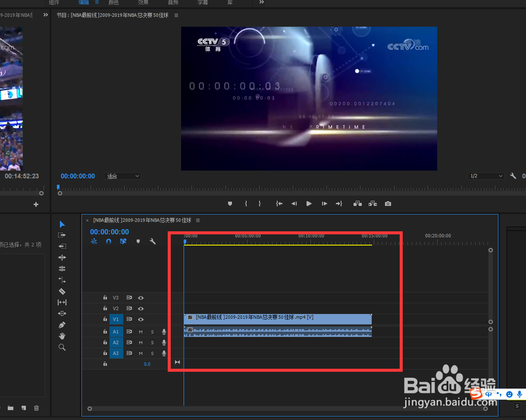This screenshot has height=420, width=526.
Task: Toggle Linked Selection in timeline
Action: [123, 242]
